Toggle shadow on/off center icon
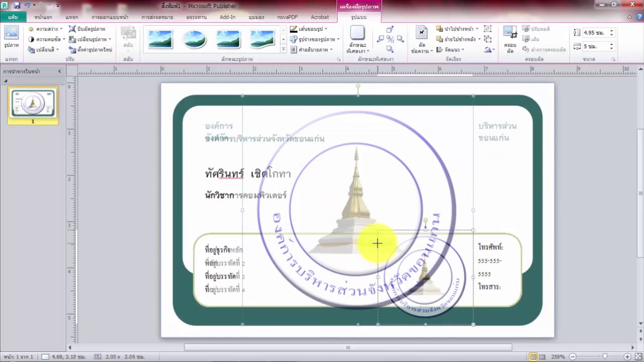This screenshot has width=644, height=362. pos(390,39)
